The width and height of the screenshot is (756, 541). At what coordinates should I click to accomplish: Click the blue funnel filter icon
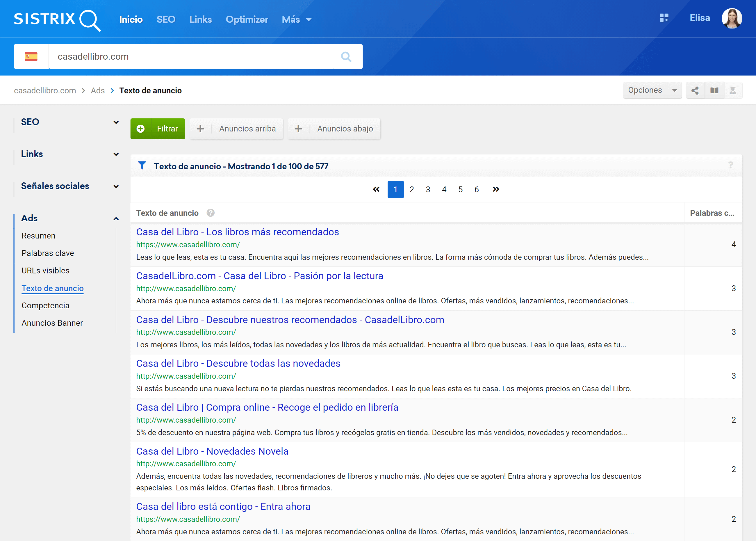(x=142, y=165)
